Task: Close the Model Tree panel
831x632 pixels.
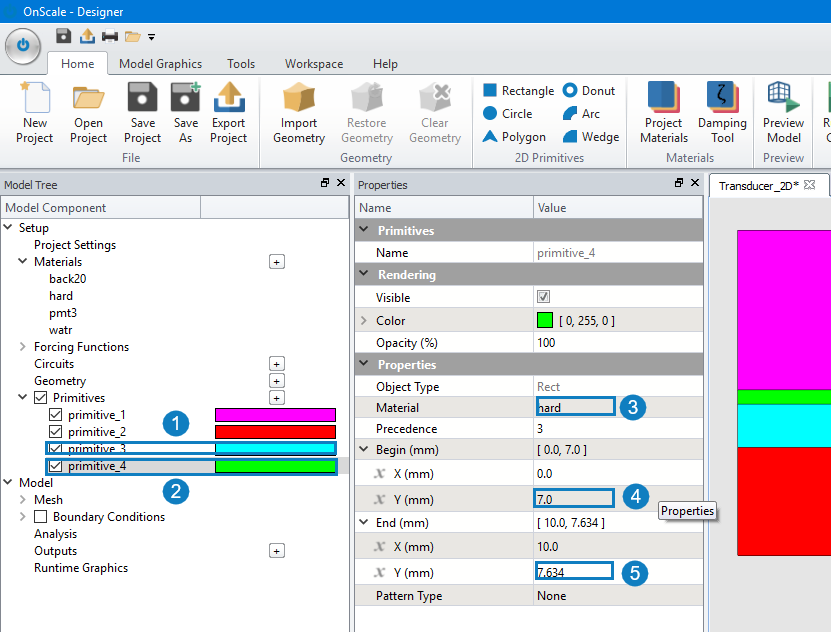Action: (x=341, y=183)
